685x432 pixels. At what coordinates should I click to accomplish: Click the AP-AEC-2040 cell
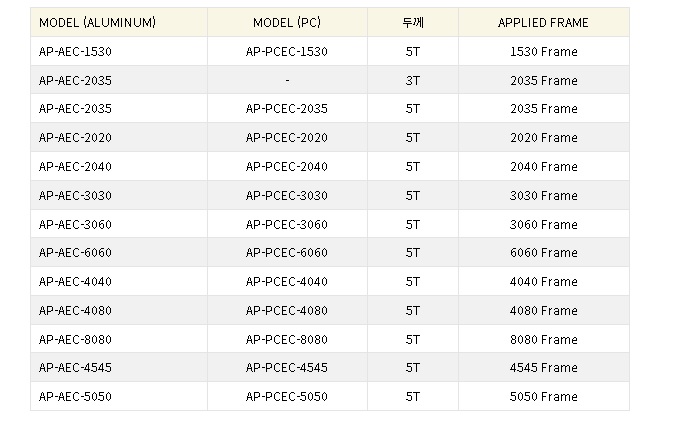pyautogui.click(x=119, y=166)
